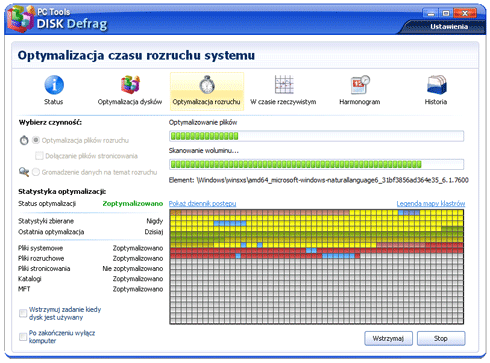Enable Wstrzymuj zadanie kiedy dysk jest używany
Viewport: 490px width, 363px height.
pyautogui.click(x=23, y=313)
